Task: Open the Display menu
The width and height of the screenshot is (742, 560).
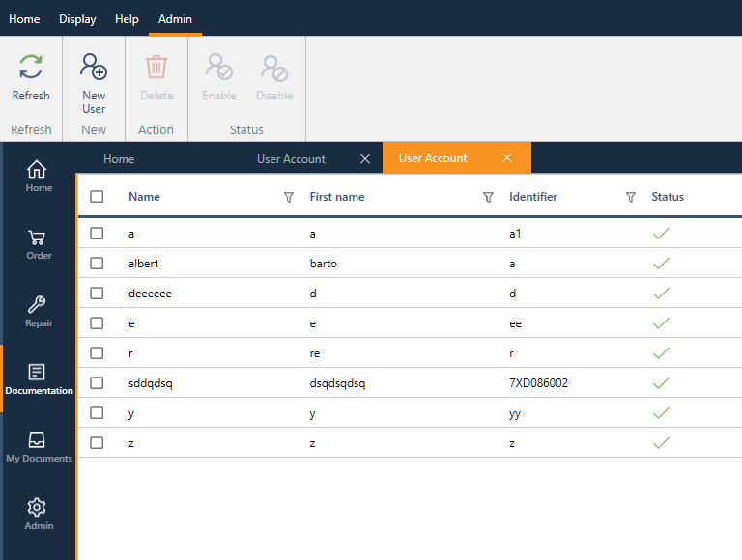Action: (x=77, y=19)
